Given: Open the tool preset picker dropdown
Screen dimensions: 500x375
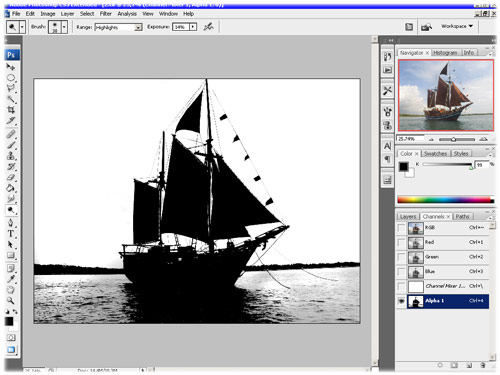Looking at the screenshot, I should pos(22,27).
